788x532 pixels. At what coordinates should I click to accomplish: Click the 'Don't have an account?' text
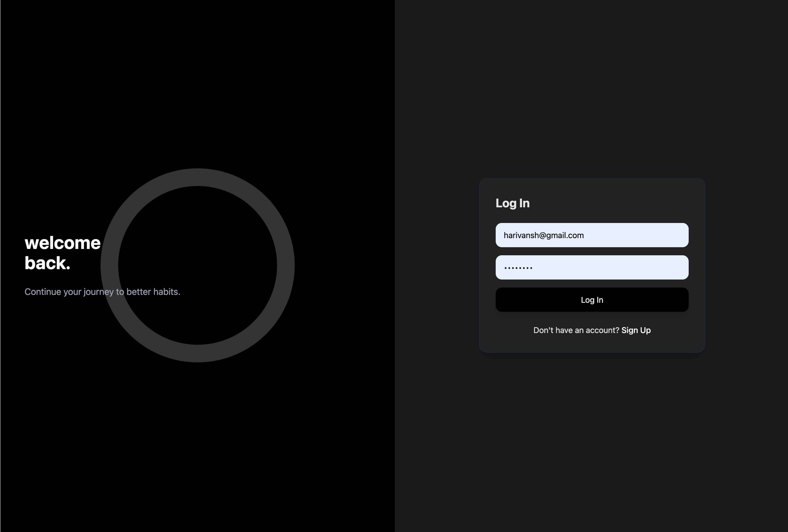[576, 330]
